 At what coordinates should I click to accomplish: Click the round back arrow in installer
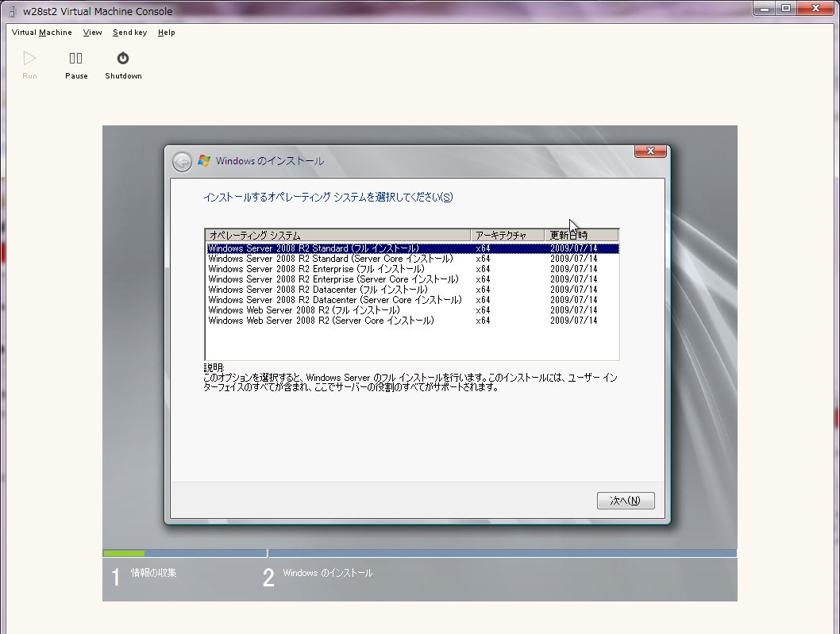coord(182,161)
